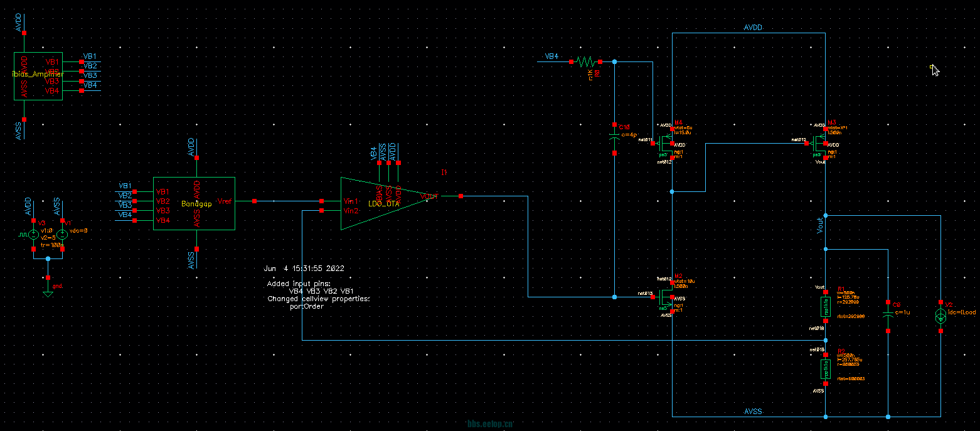Select the V3 pulse voltage source
This screenshot has width=980, height=431.
point(34,234)
